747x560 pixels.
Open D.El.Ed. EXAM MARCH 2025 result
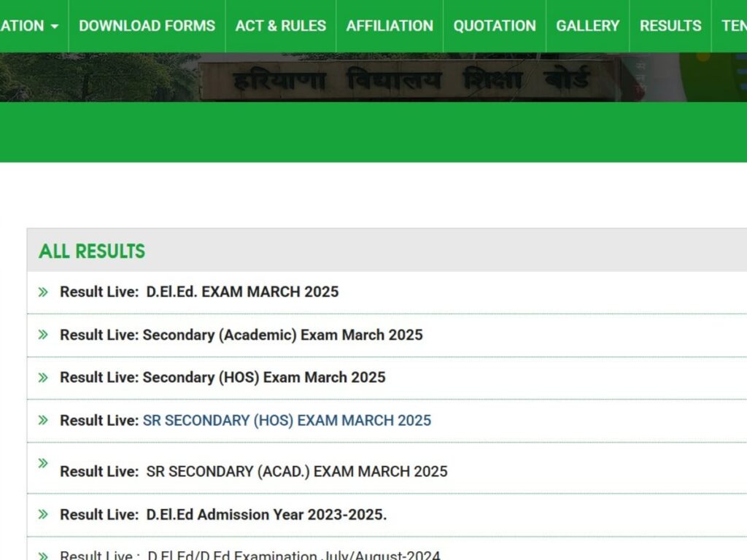242,292
